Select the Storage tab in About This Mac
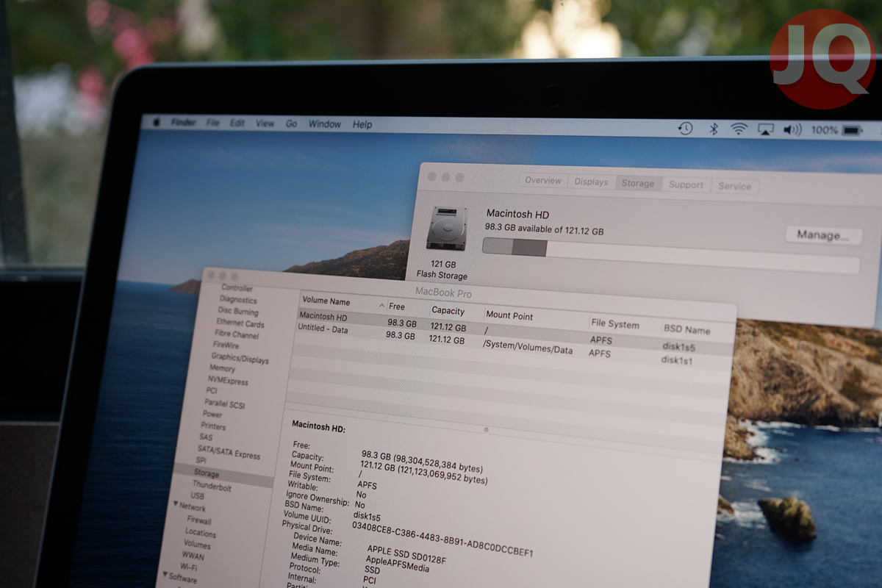Viewport: 882px width, 588px height. [x=637, y=184]
